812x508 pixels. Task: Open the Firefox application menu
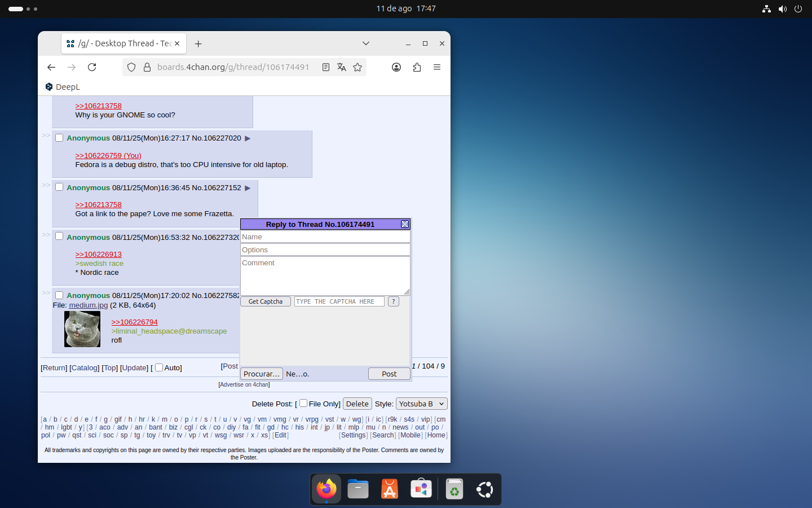click(437, 67)
